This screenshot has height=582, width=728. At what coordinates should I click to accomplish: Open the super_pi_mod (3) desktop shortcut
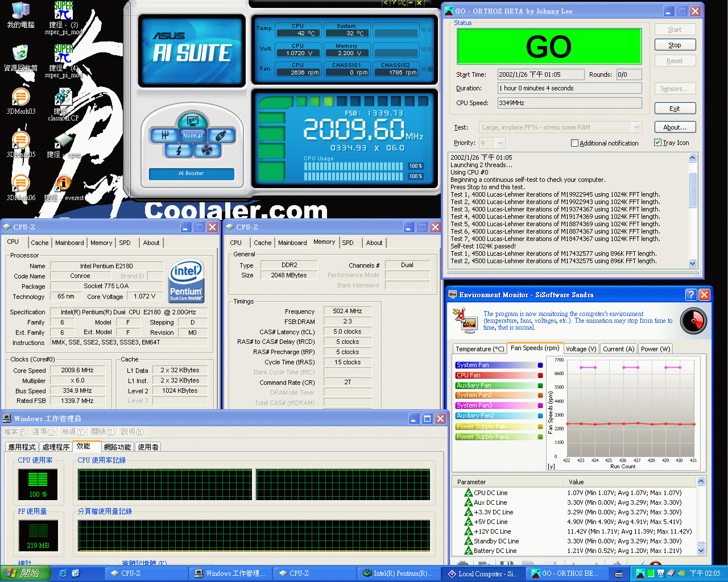(64, 17)
